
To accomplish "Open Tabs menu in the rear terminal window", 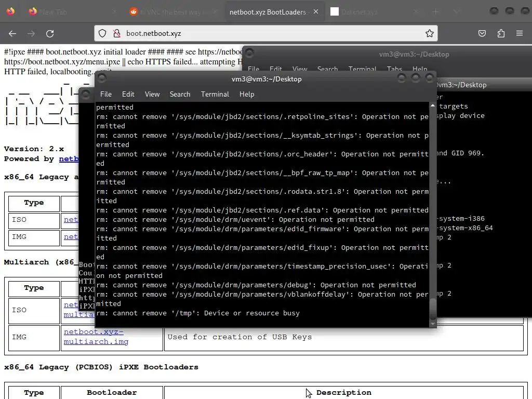I will point(394,69).
